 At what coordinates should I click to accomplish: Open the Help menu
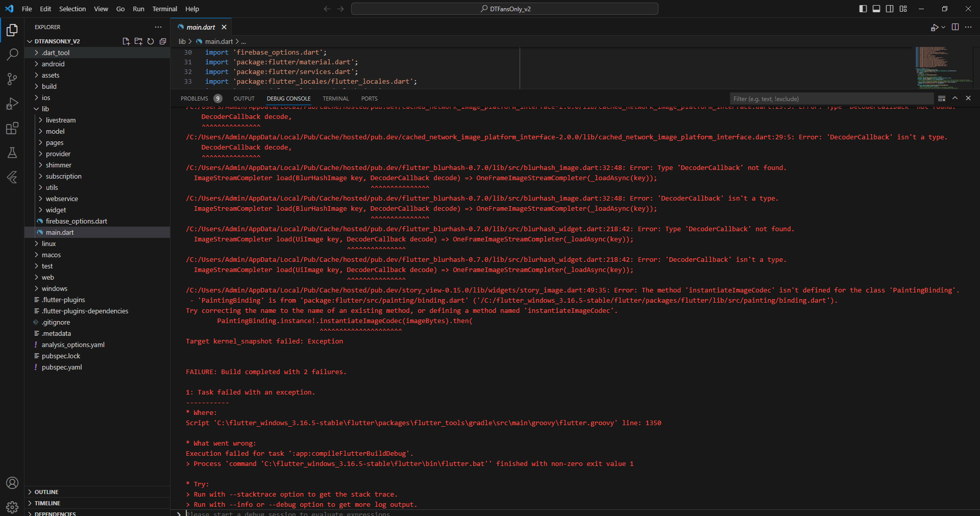point(192,9)
